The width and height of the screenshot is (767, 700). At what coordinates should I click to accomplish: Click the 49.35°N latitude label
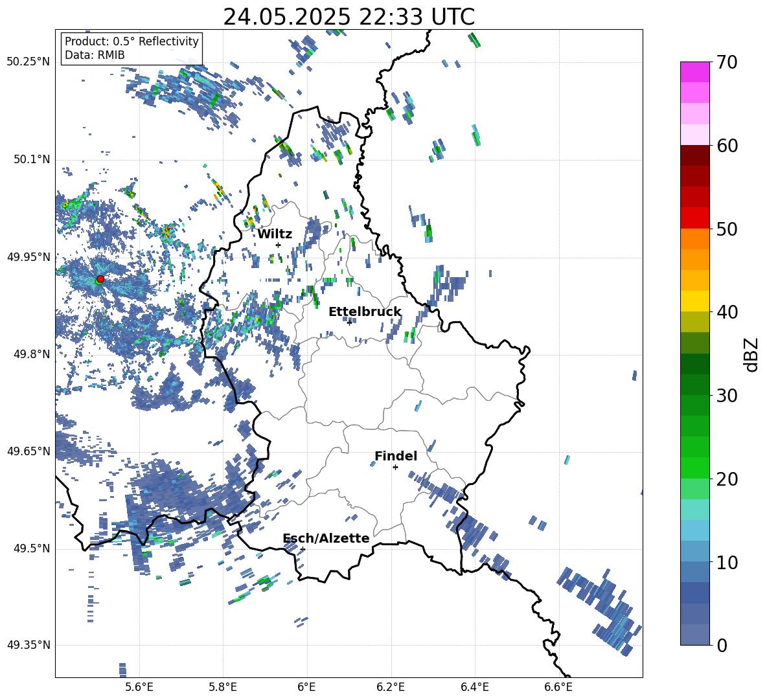(29, 645)
